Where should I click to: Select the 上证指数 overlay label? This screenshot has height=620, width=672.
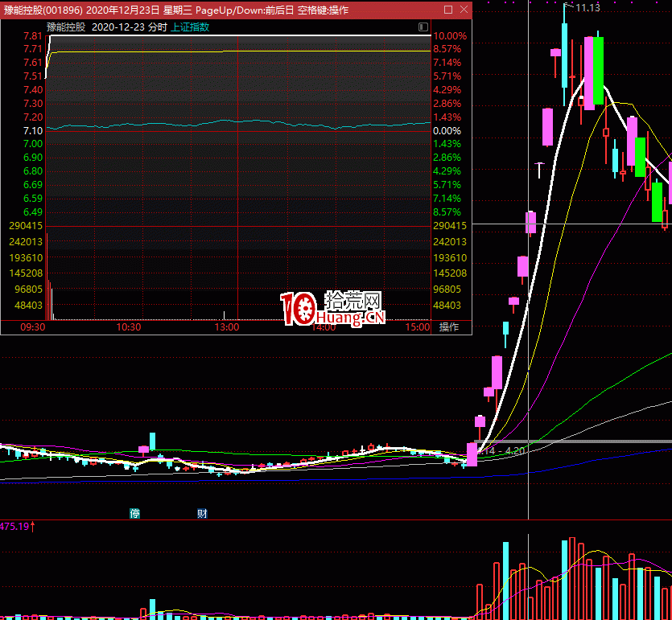[x=190, y=27]
